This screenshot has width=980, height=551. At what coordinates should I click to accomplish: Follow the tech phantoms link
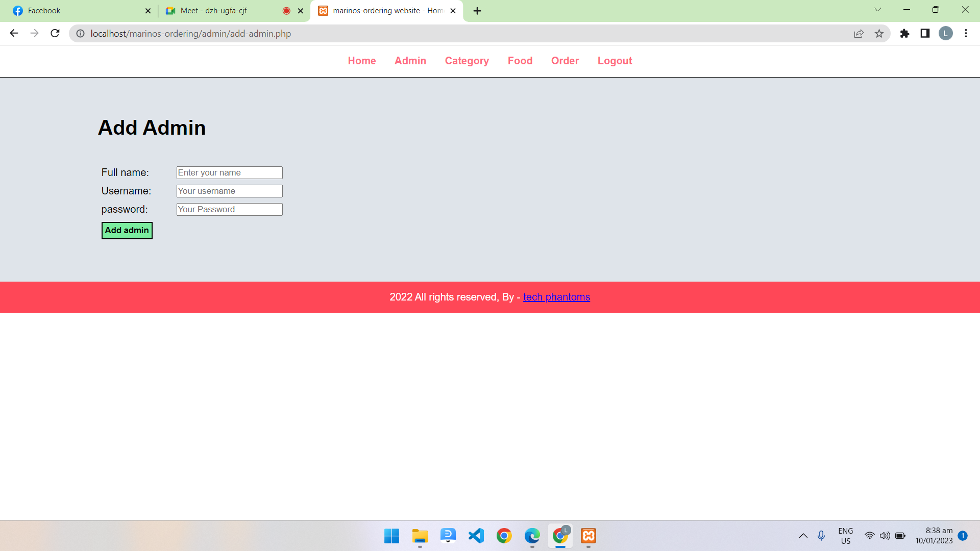coord(556,297)
